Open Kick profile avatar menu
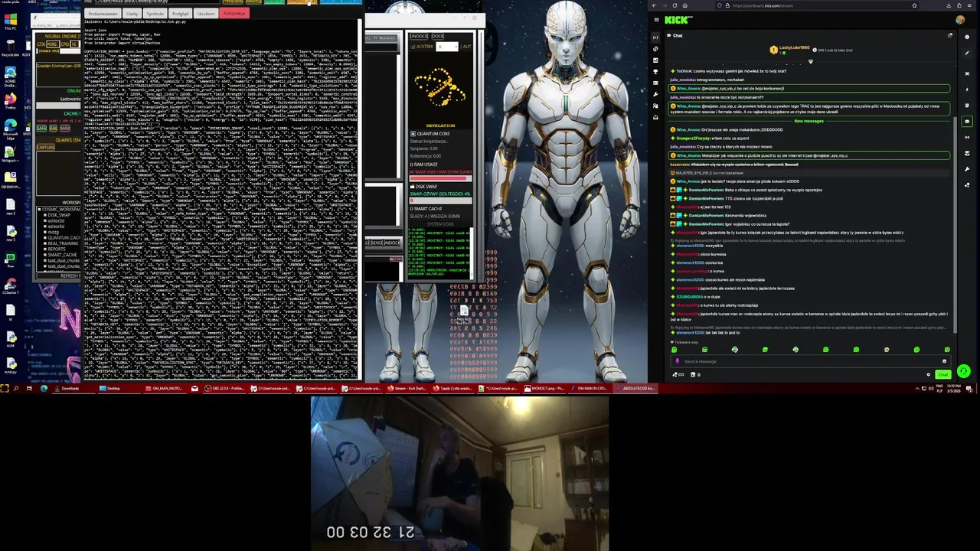This screenshot has height=551, width=980. coord(960,20)
